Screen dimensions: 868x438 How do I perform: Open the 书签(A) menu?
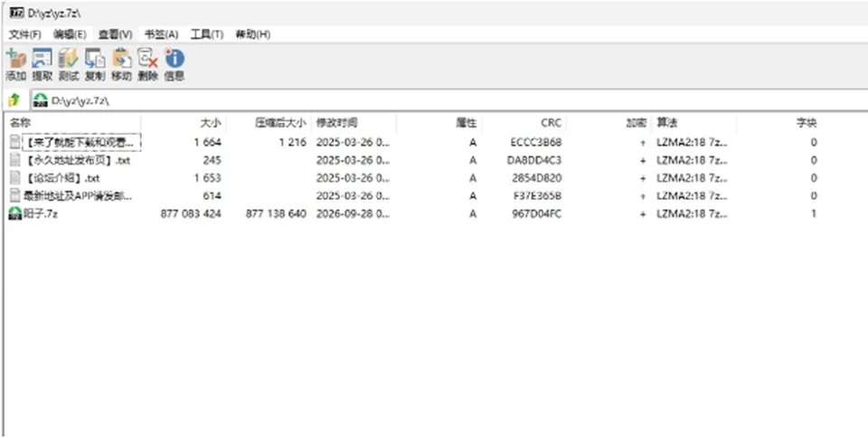tap(161, 34)
